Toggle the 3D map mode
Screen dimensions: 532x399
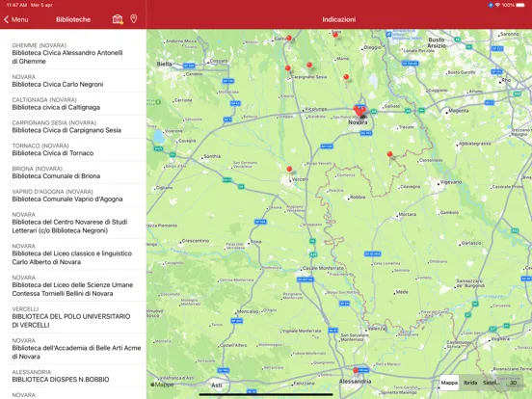coord(514,383)
